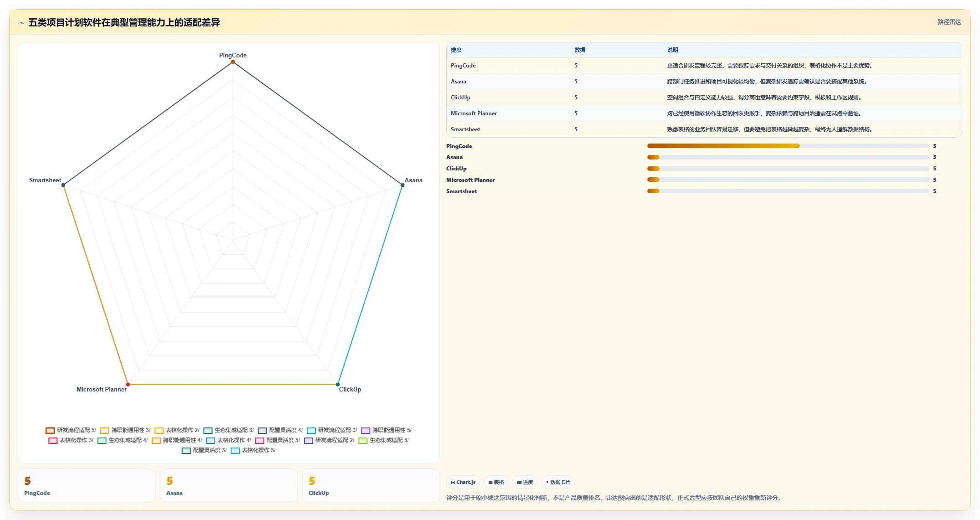
Task: Select the ClickUp data point on radar
Action: point(338,385)
